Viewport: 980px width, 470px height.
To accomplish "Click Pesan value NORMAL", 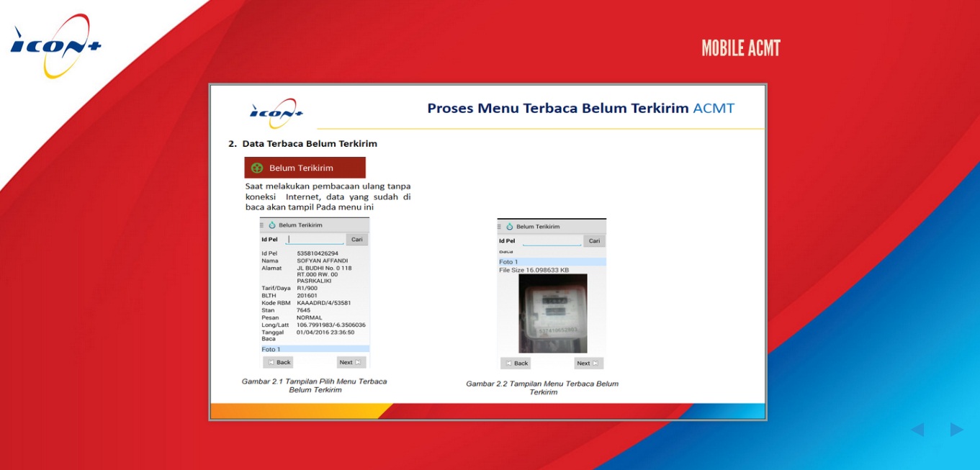I will pos(310,317).
